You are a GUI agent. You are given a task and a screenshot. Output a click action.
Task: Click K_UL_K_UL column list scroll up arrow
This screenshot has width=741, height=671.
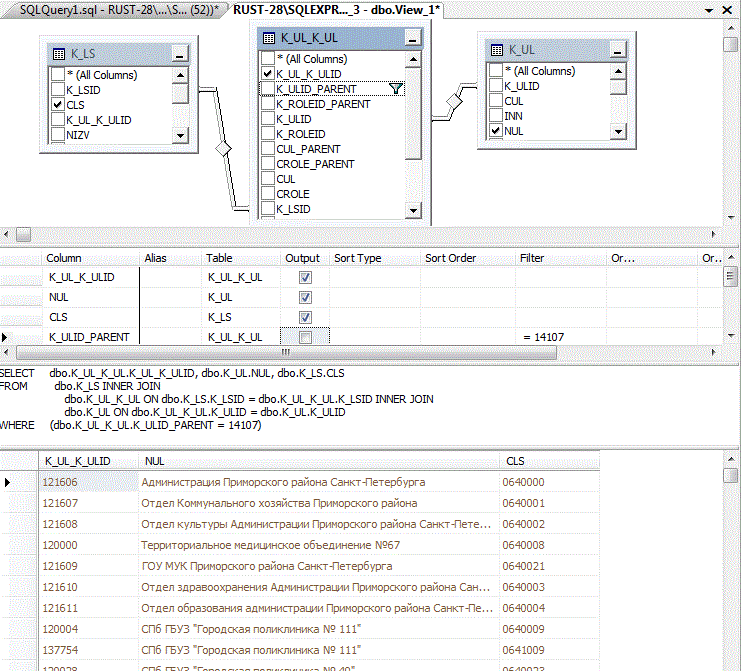click(x=413, y=59)
